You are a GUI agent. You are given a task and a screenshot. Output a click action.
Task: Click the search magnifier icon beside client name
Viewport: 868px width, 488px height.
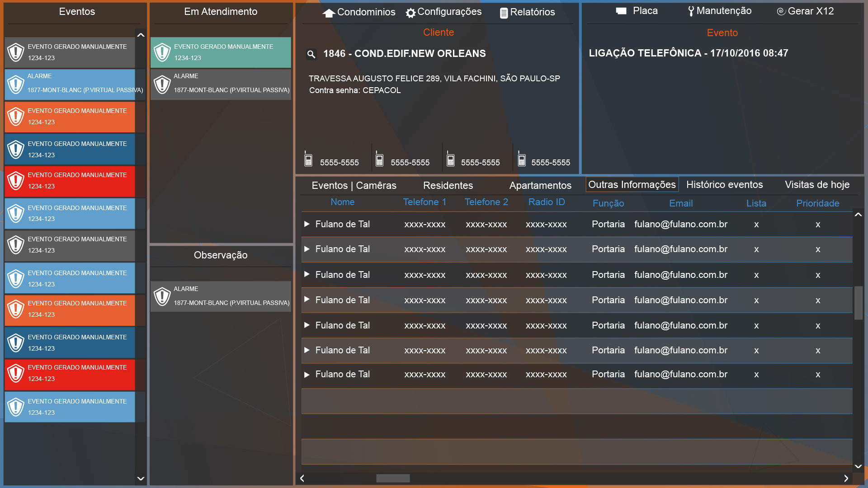point(311,54)
